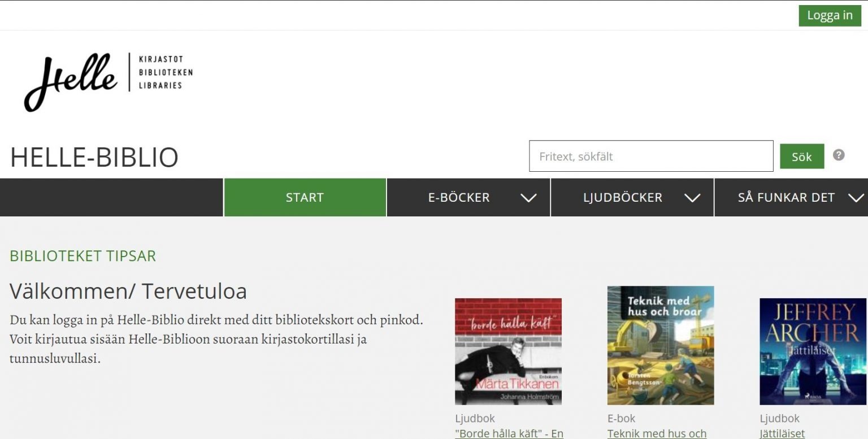Follow the Teknik med hus och title link

tap(657, 433)
